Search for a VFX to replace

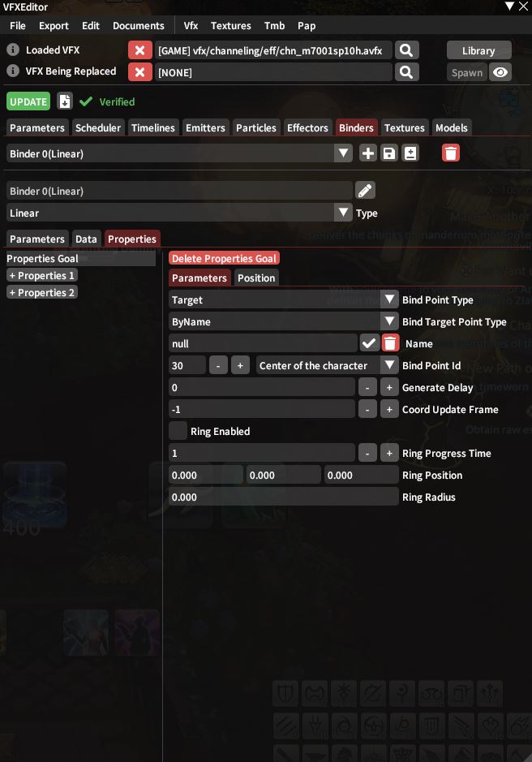[x=406, y=72]
